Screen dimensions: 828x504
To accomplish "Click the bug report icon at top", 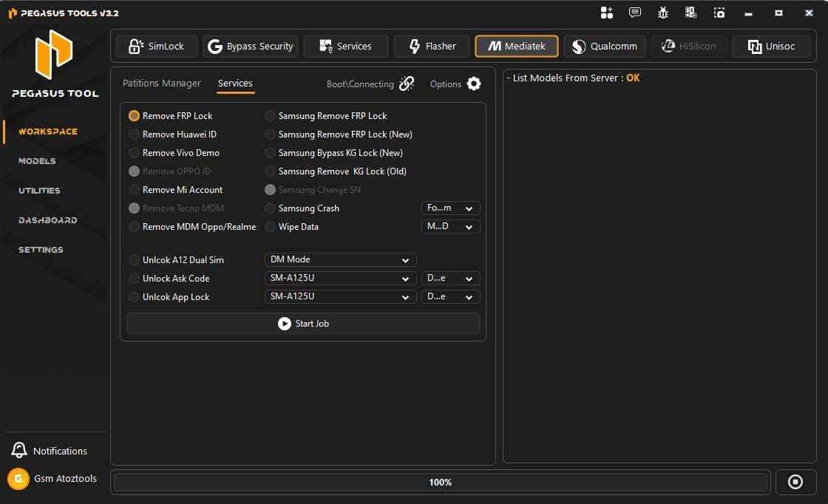I will (x=662, y=13).
